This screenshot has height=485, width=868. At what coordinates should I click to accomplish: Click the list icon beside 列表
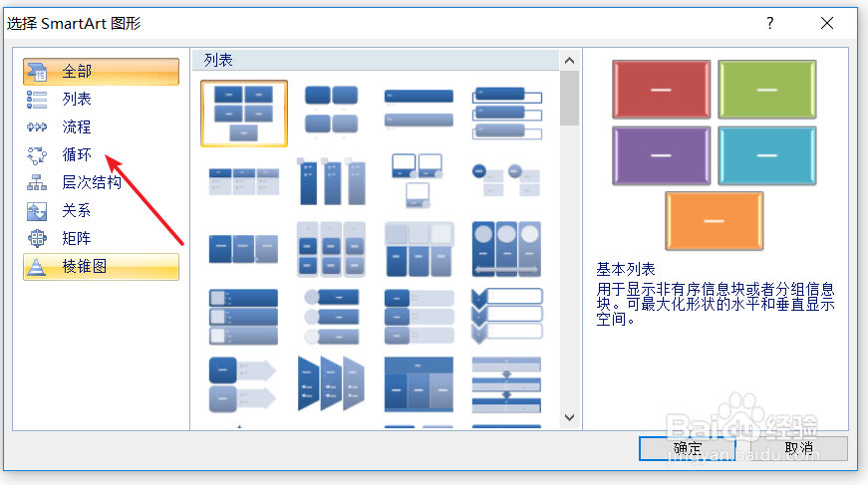click(37, 100)
